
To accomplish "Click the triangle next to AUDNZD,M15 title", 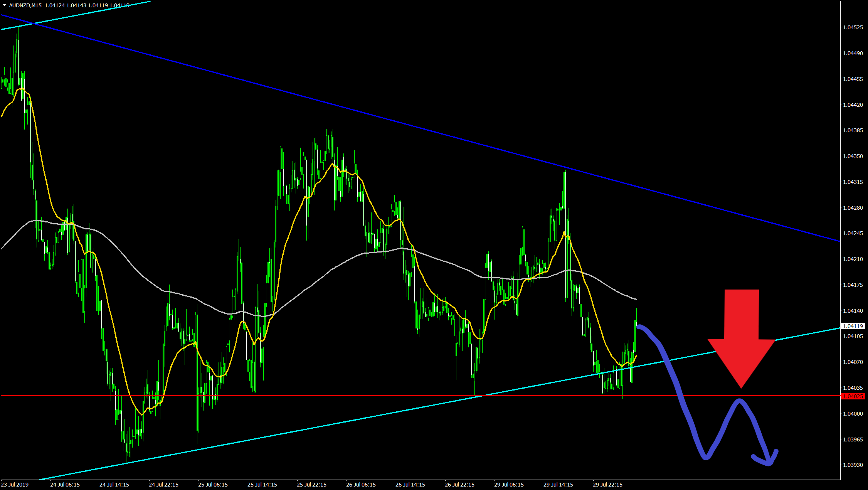I will point(4,5).
